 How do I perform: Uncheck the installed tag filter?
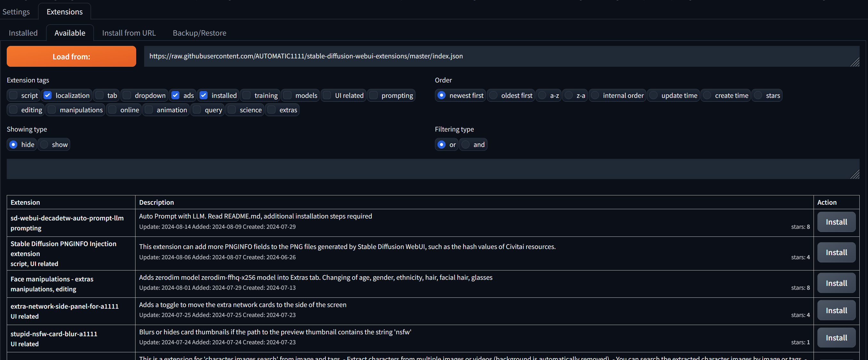[203, 95]
